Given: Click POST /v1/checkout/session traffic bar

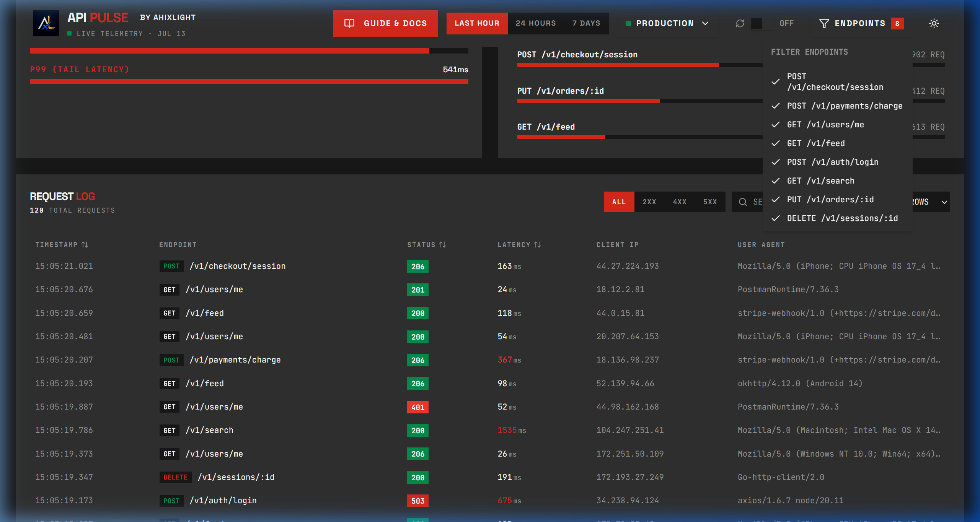Looking at the screenshot, I should (640, 65).
